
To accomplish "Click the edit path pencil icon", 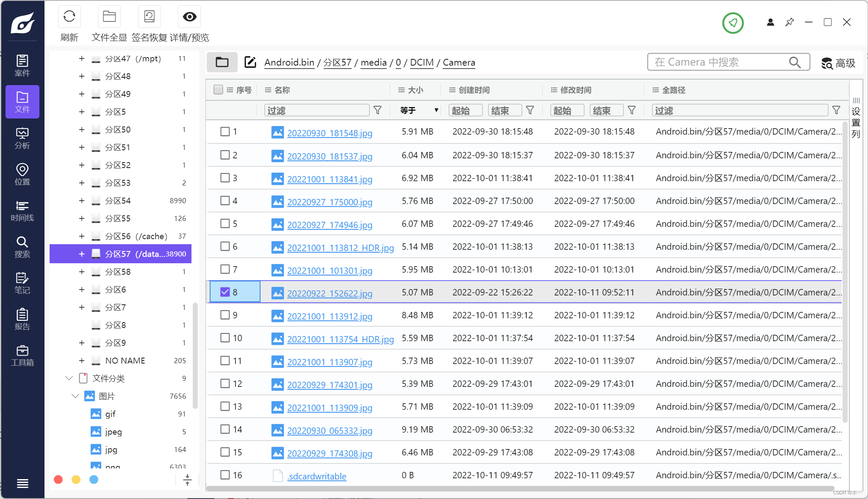I will pyautogui.click(x=250, y=62).
